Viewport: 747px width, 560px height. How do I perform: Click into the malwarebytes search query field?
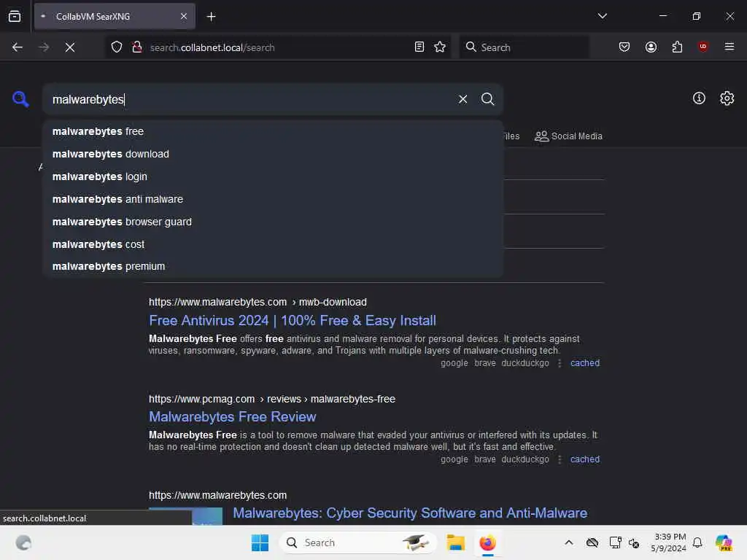[x=250, y=99]
